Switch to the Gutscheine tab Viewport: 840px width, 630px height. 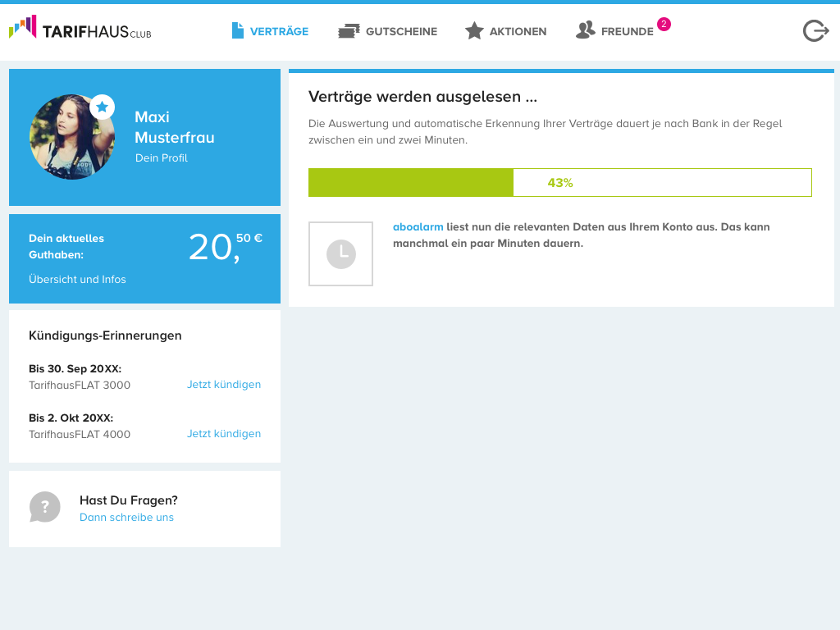pos(401,31)
